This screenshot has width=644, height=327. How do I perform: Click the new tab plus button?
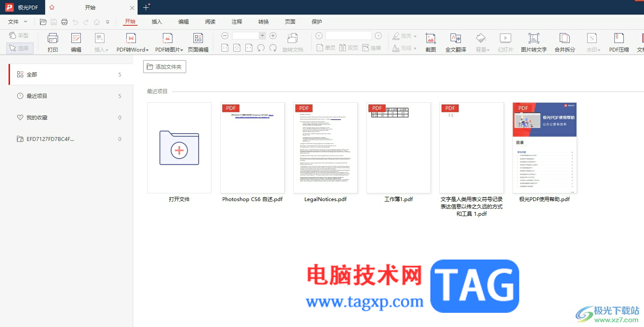pos(146,7)
